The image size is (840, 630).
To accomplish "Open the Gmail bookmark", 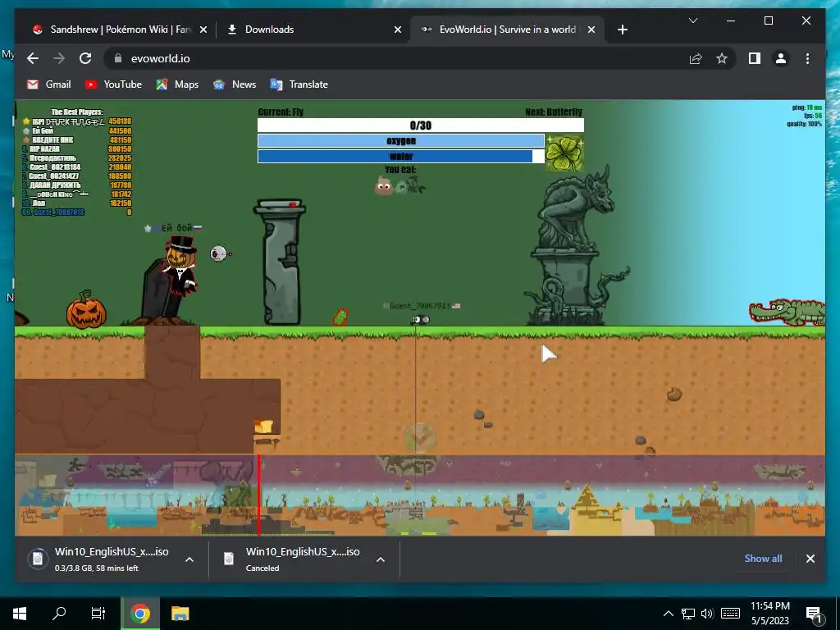I will 48,84.
